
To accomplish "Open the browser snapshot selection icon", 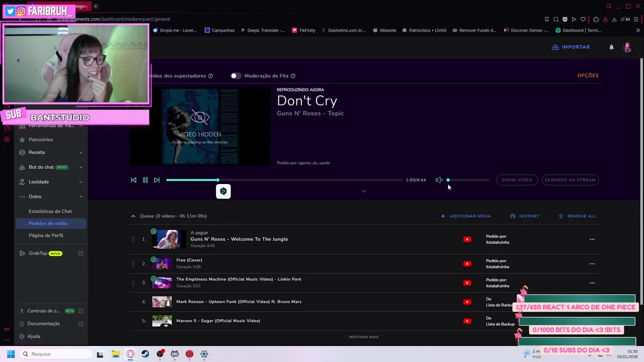I will coord(555,19).
